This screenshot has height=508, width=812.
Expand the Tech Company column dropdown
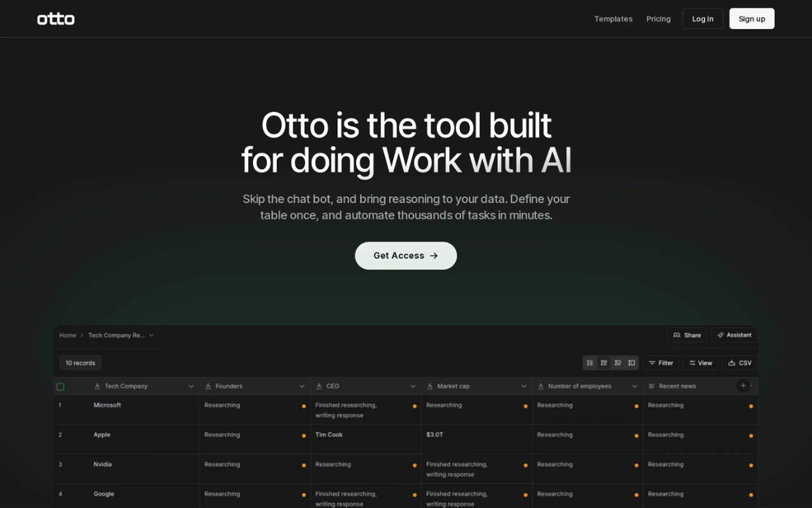191,386
